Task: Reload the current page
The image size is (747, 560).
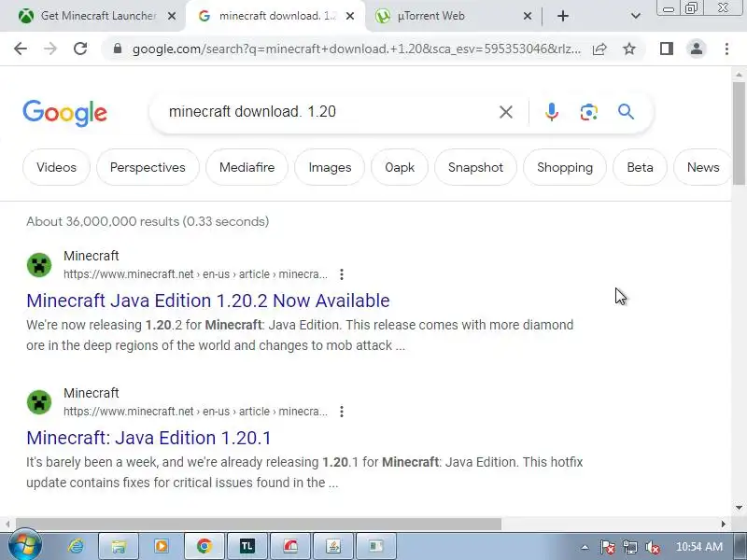Action: (80, 49)
